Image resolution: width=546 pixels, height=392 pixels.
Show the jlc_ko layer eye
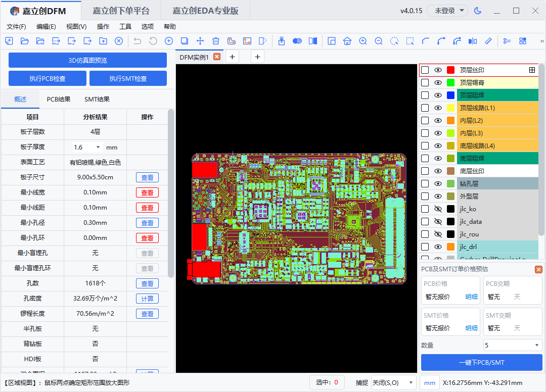[438, 209]
